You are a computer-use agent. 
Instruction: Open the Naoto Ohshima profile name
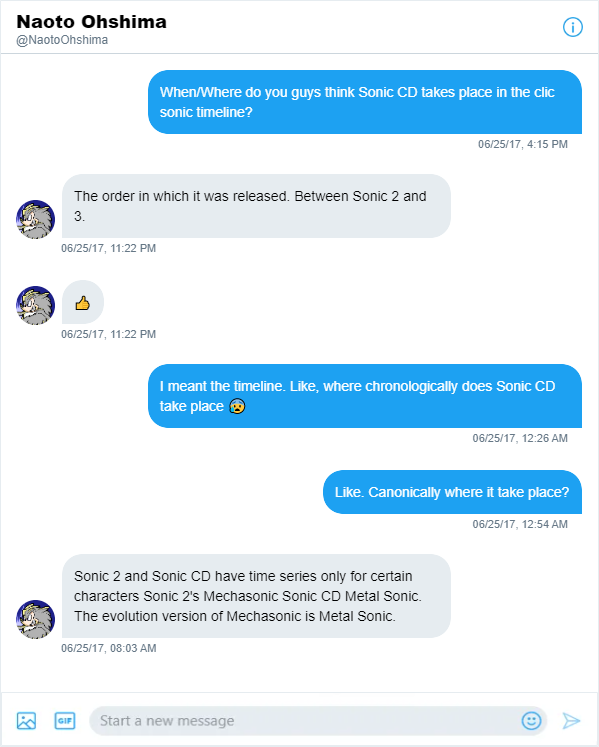point(91,21)
